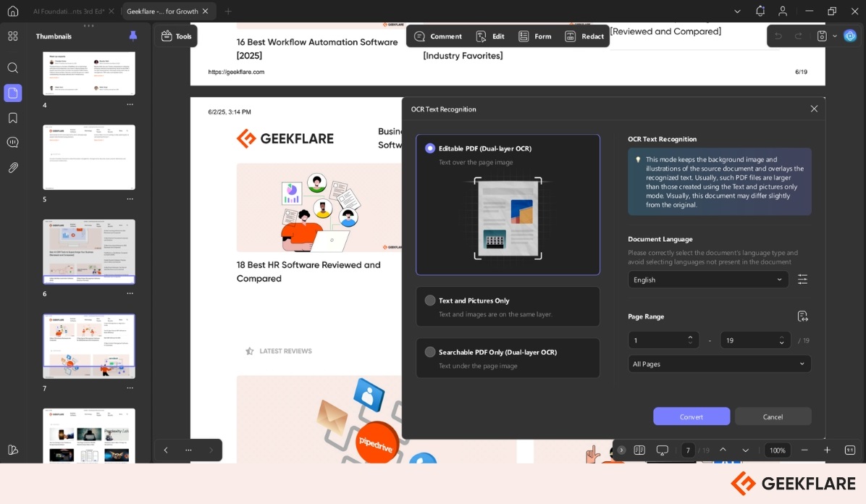Open page 4 thumbnail options menu

tap(130, 104)
